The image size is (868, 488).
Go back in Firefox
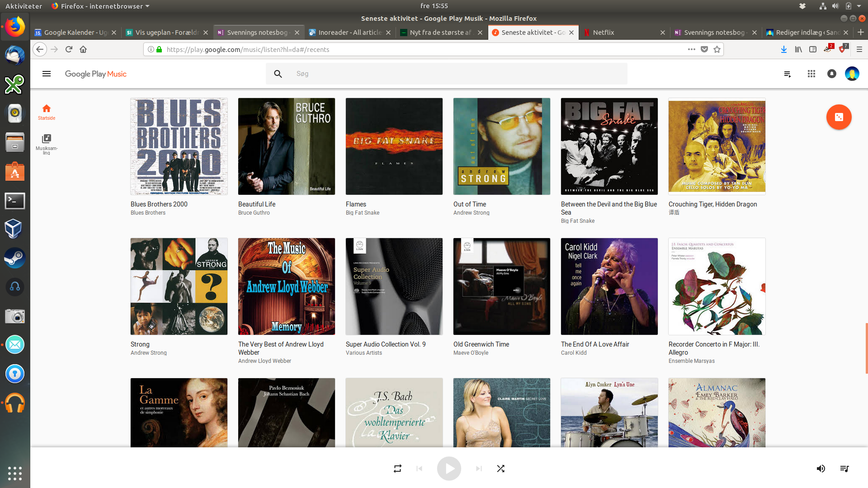[40, 49]
